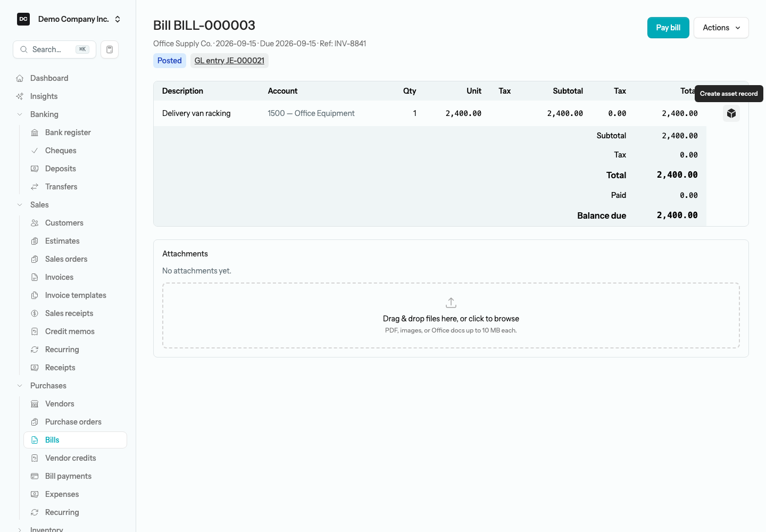Click the Customers people icon
The width and height of the screenshot is (766, 532).
35,223
